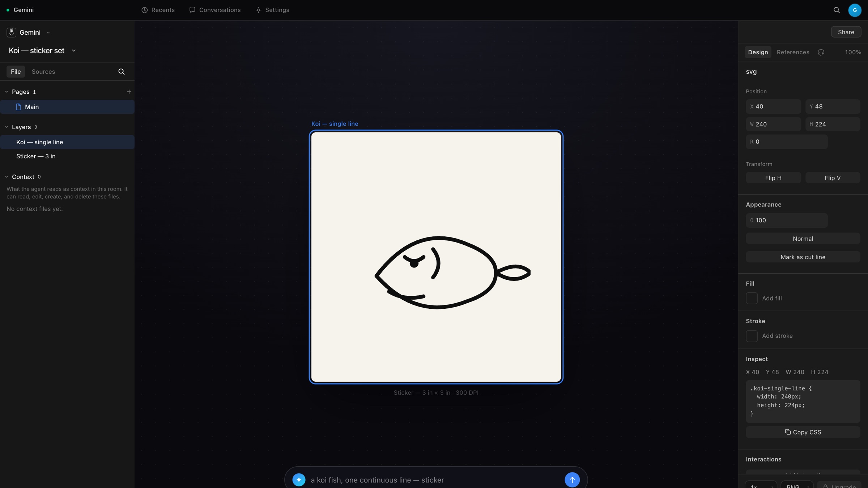Add a new page with plus icon

click(x=129, y=92)
